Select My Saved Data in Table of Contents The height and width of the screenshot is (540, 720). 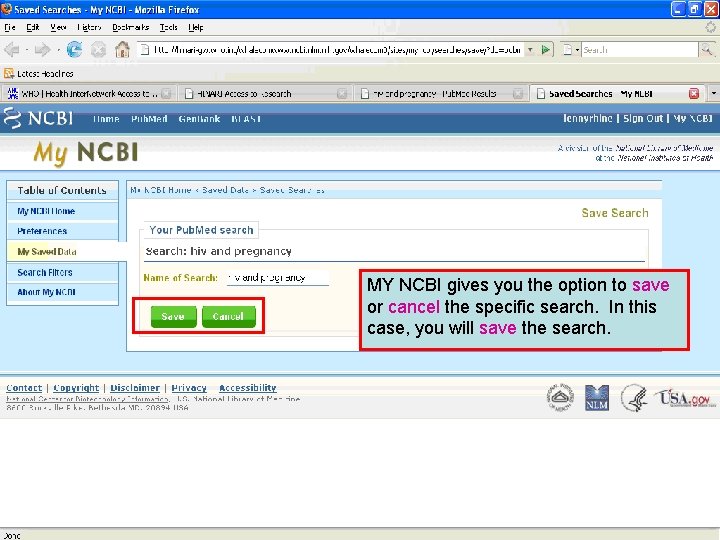[x=47, y=252]
